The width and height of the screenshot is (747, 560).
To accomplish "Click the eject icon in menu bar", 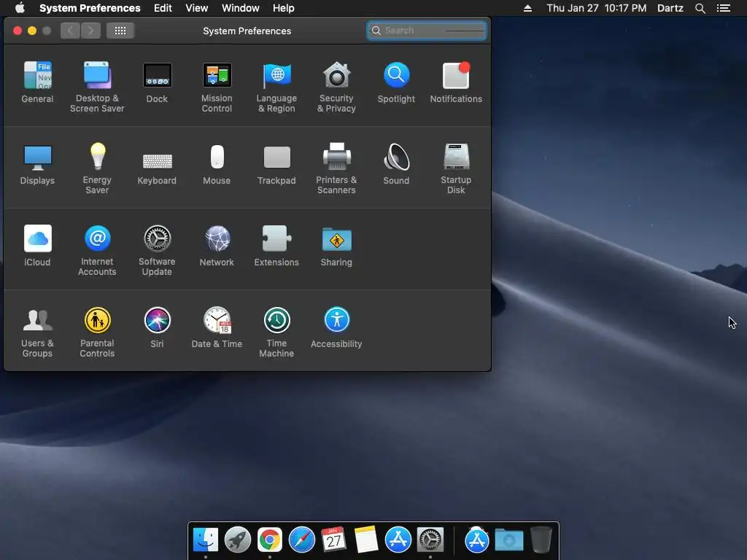I will (x=528, y=8).
